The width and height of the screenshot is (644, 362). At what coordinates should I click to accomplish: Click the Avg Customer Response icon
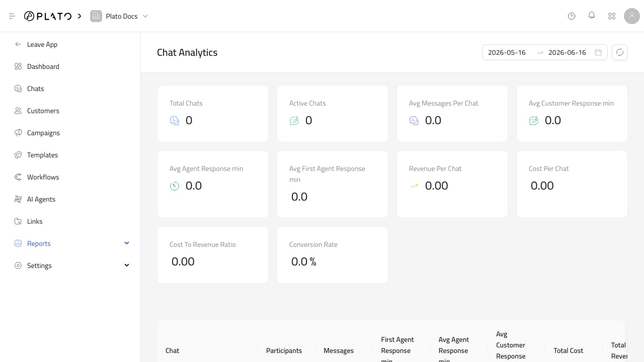click(534, 121)
